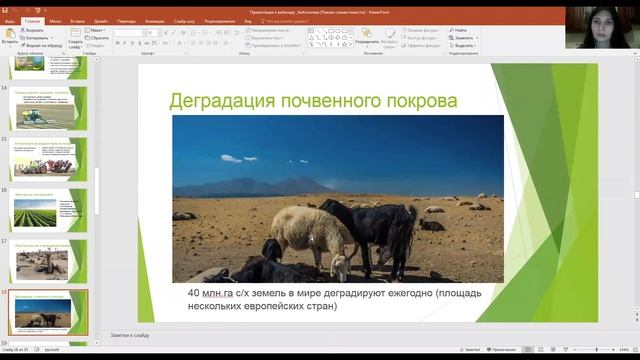The image size is (640, 360).
Task: Toggle Bold formatting
Action: pos(118,43)
